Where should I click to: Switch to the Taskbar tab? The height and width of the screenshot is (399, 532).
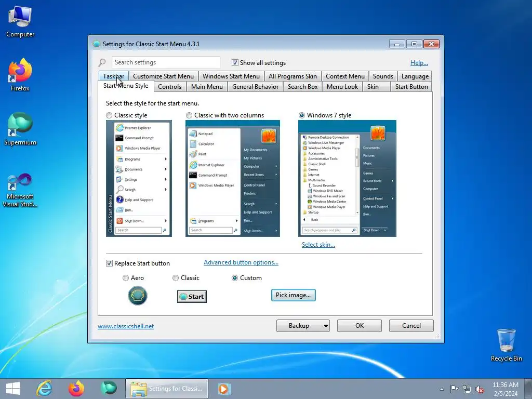114,76
